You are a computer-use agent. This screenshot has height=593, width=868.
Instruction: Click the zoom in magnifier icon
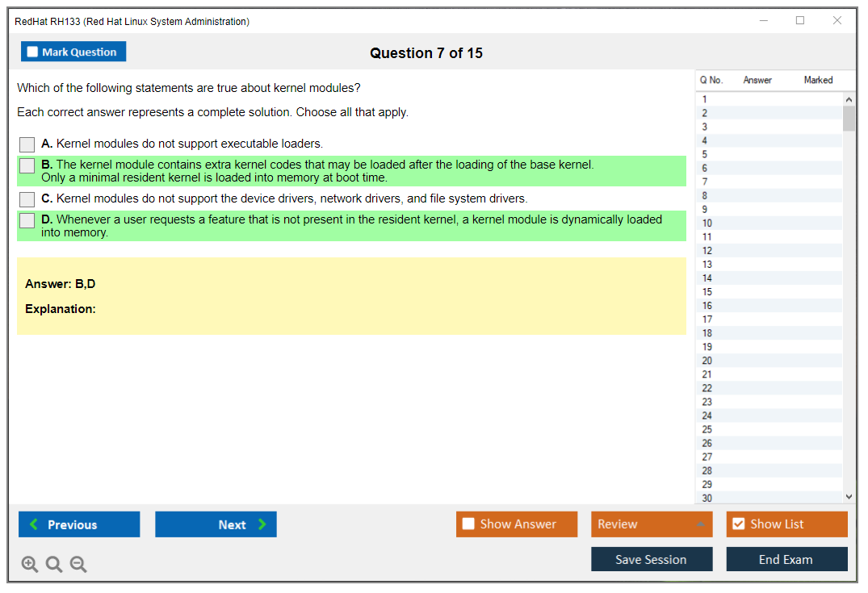click(x=30, y=565)
